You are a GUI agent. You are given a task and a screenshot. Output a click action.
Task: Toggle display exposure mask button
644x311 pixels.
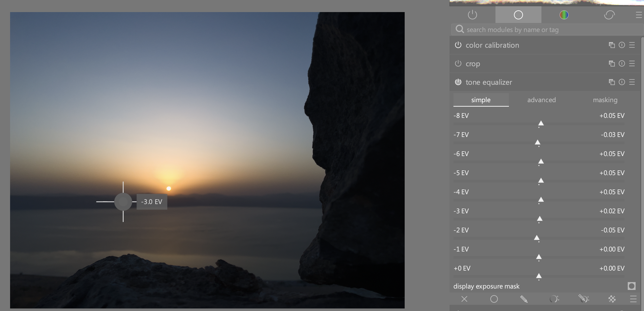[x=631, y=286]
